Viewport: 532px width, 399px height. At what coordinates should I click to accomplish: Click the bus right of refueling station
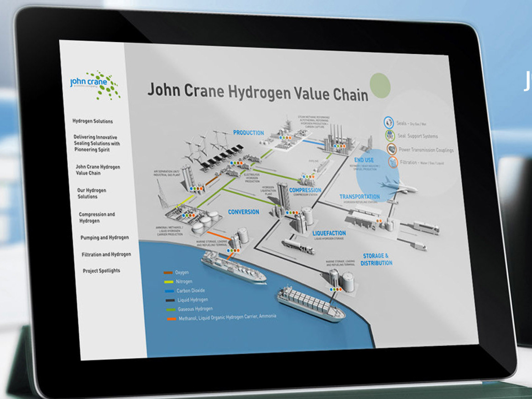426,227
